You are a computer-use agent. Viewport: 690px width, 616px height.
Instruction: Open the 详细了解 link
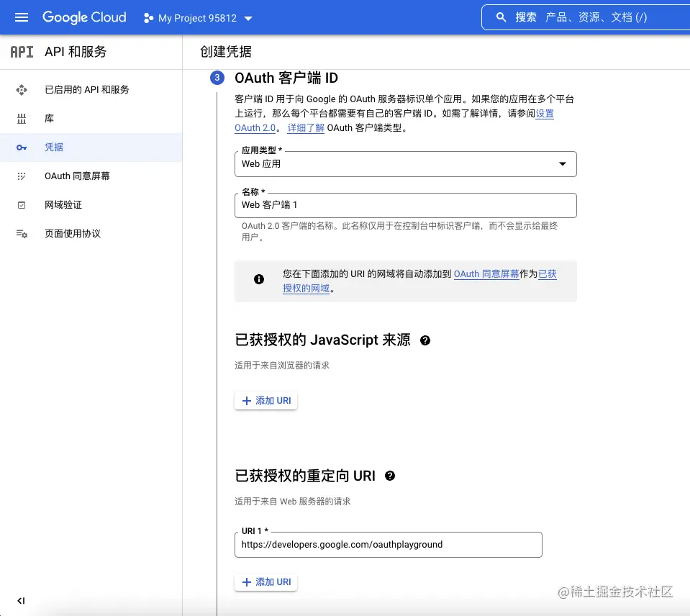[x=306, y=128]
